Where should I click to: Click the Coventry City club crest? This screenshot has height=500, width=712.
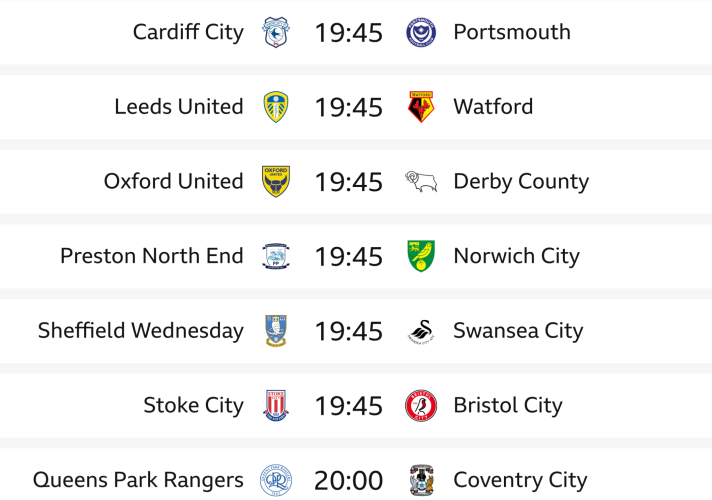421,480
